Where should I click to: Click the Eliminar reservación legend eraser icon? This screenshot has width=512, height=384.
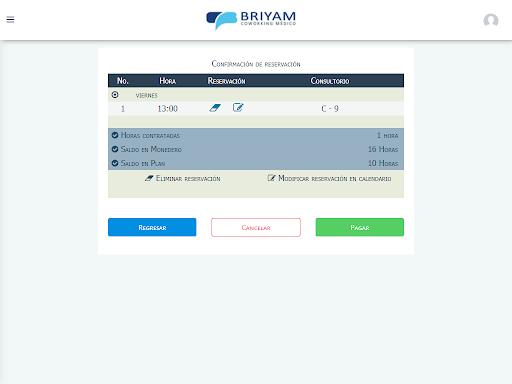pos(149,178)
